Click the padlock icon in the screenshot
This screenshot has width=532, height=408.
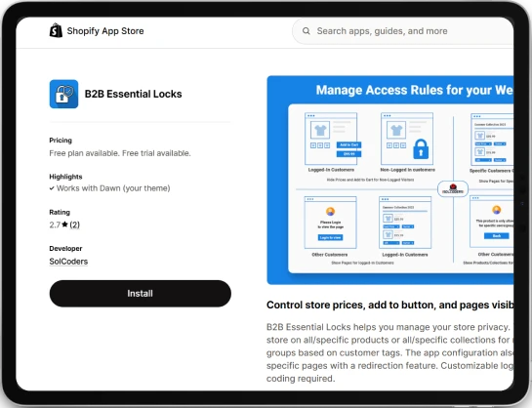pyautogui.click(x=421, y=149)
